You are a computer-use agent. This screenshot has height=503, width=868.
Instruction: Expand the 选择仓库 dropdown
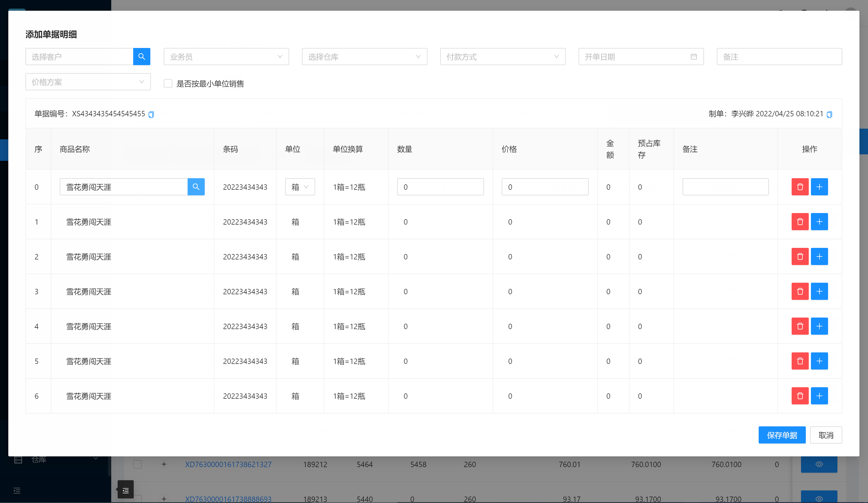364,57
